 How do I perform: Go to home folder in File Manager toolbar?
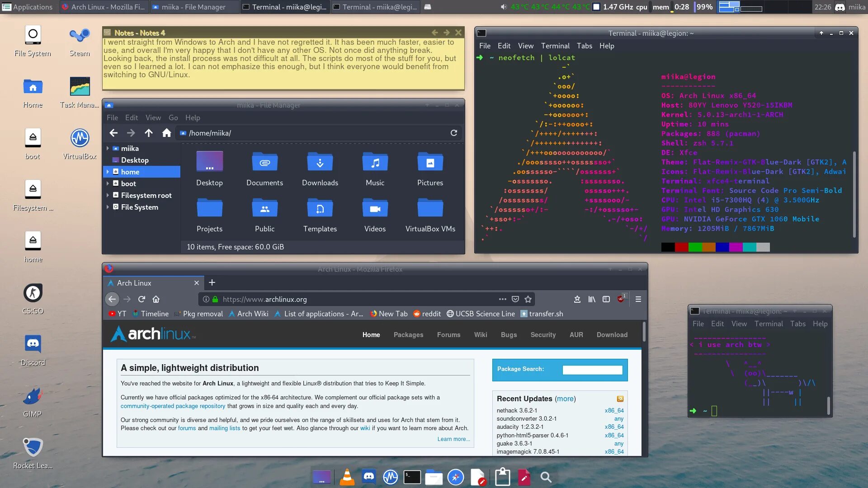(x=166, y=133)
